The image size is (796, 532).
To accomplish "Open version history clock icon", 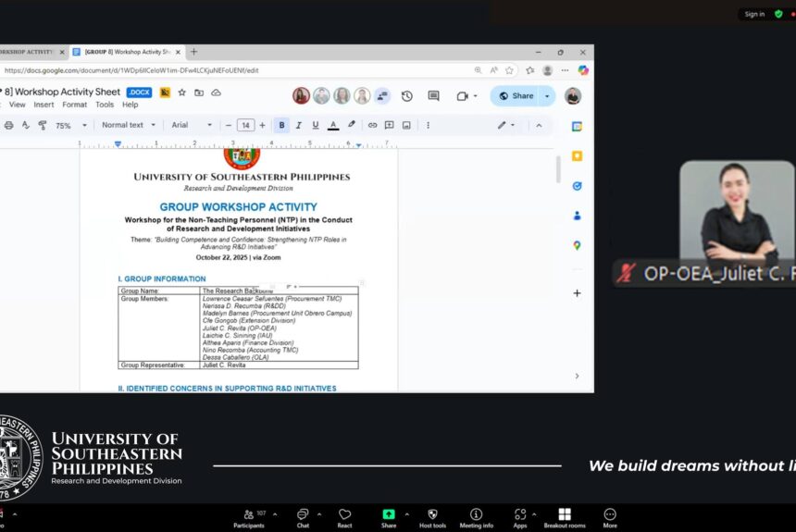I will pos(406,96).
